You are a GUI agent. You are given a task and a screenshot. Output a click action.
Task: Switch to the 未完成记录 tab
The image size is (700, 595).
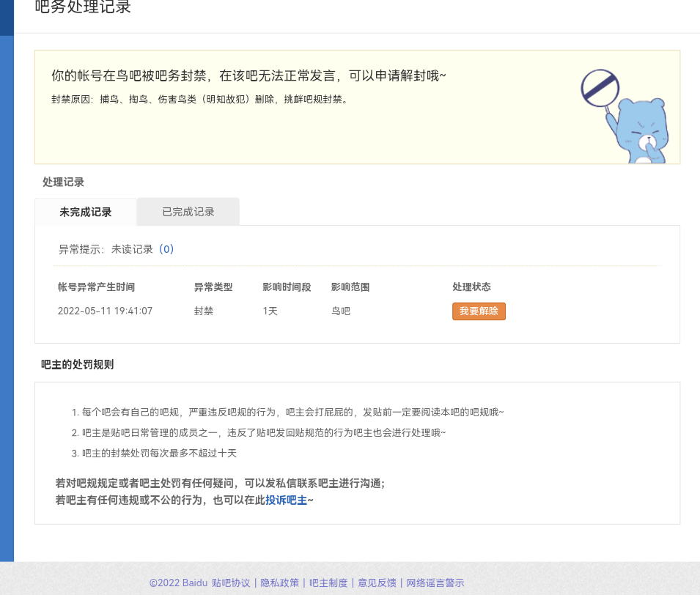coord(86,212)
